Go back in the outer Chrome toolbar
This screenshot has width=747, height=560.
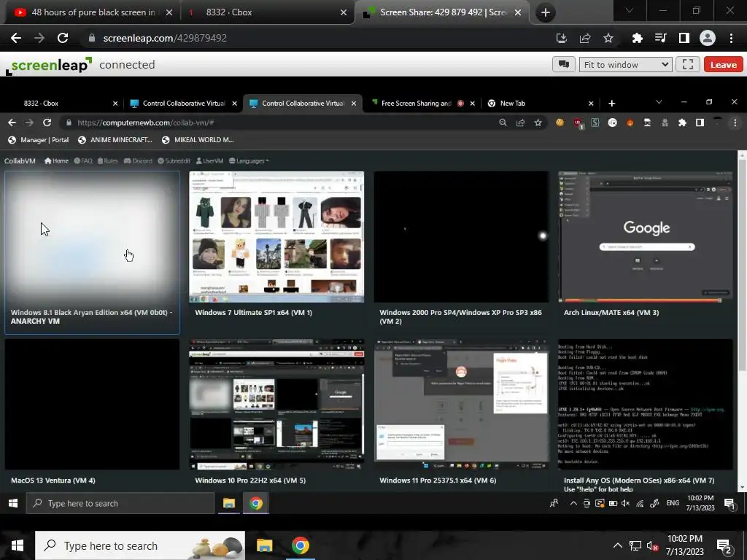tap(16, 38)
